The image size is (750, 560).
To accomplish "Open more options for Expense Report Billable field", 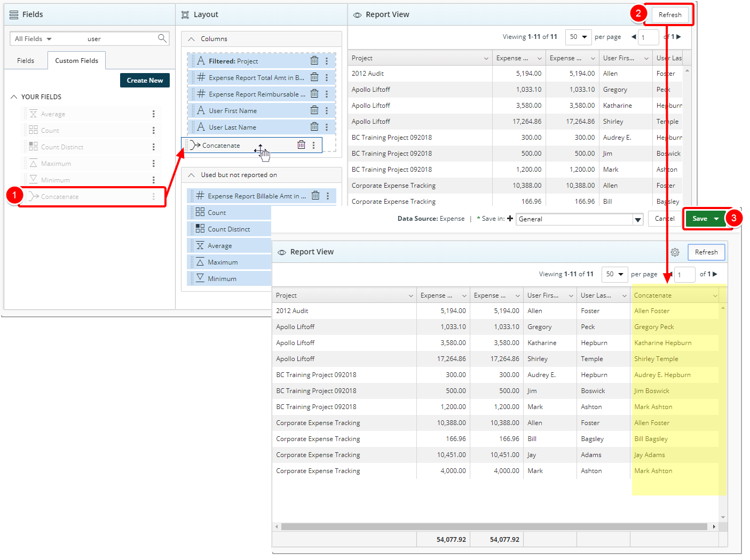I will (328, 196).
